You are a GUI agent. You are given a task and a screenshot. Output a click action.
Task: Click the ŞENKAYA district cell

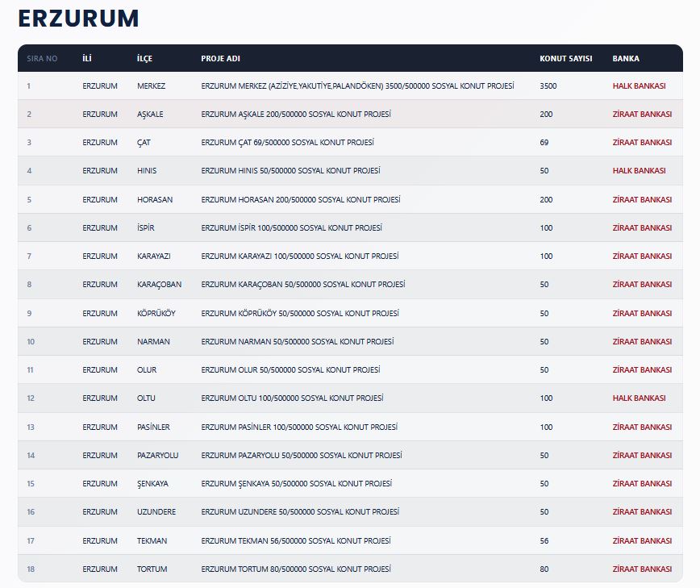coord(152,483)
